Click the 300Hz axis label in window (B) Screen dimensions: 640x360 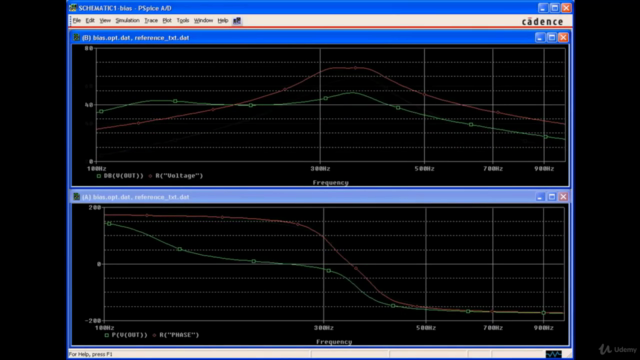point(320,169)
